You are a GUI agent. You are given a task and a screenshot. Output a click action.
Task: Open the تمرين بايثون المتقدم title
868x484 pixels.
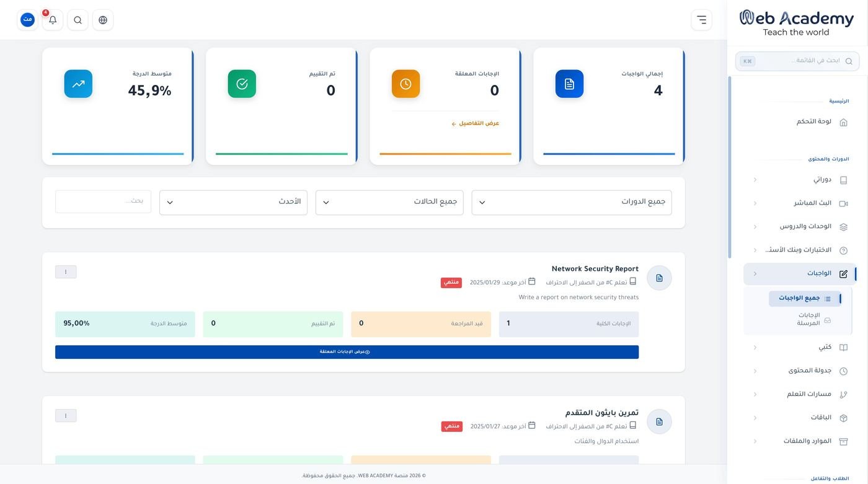pos(602,413)
